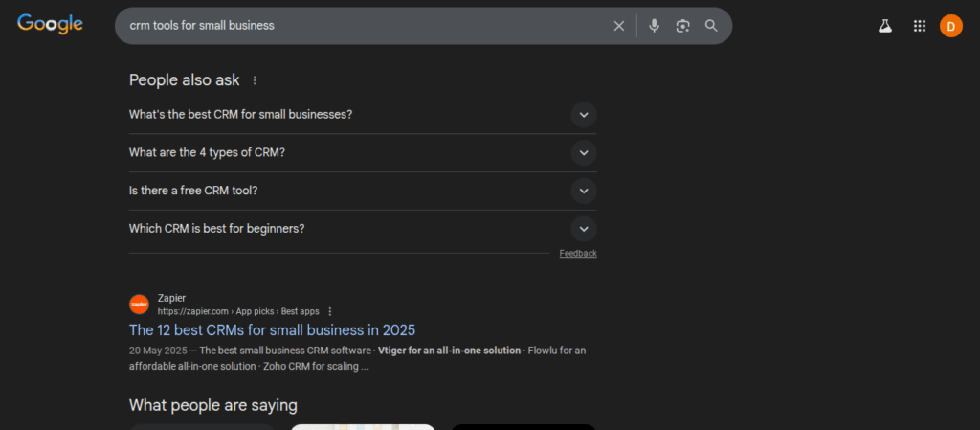Clear the search box text
This screenshot has height=430, width=980.
click(x=618, y=26)
